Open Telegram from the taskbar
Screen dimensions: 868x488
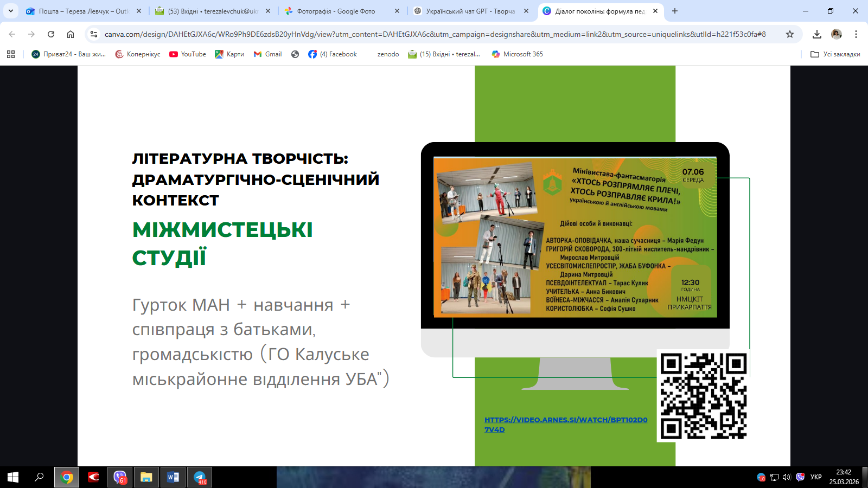pyautogui.click(x=199, y=478)
